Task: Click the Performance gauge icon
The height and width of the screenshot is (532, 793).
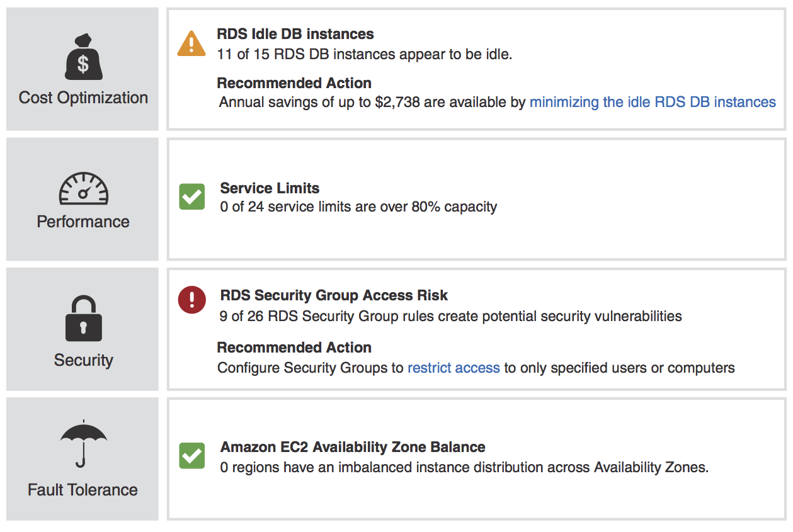Action: point(83,189)
